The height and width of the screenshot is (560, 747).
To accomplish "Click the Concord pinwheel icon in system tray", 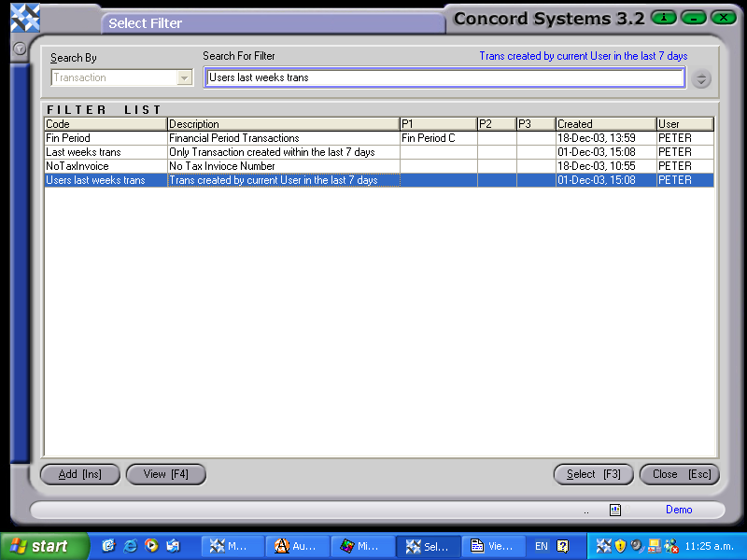I will [x=602, y=546].
